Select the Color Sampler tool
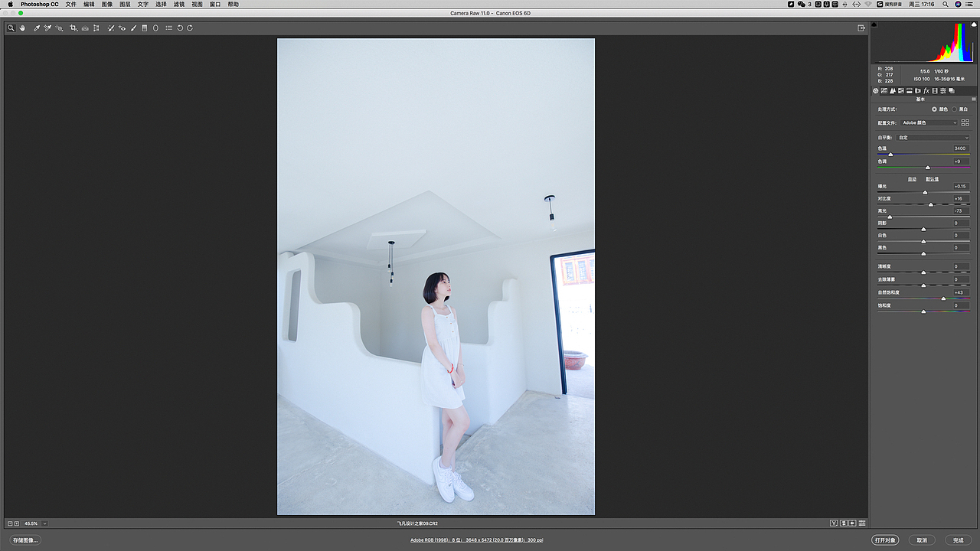This screenshot has height=551, width=980. 47,28
